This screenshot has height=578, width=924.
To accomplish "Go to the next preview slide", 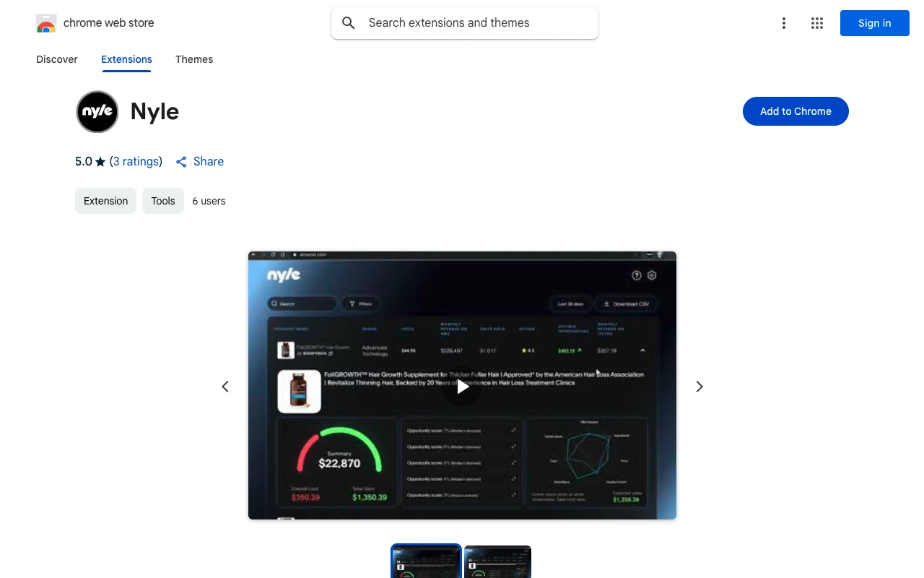I will (699, 387).
